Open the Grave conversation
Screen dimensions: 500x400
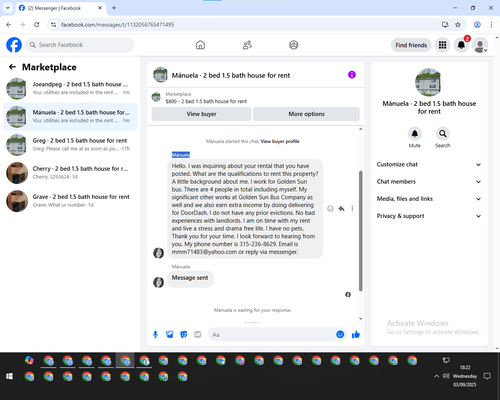pos(70,201)
